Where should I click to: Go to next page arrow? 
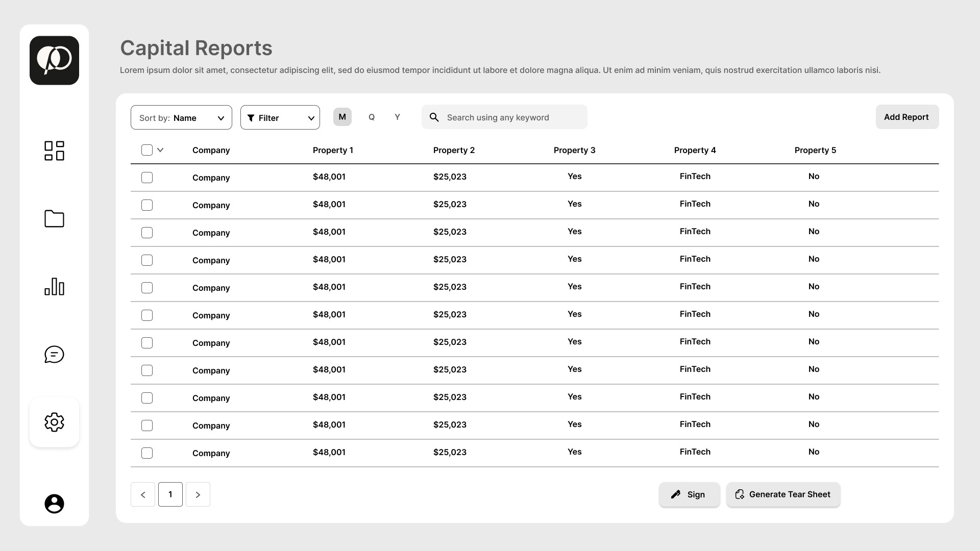click(x=198, y=494)
